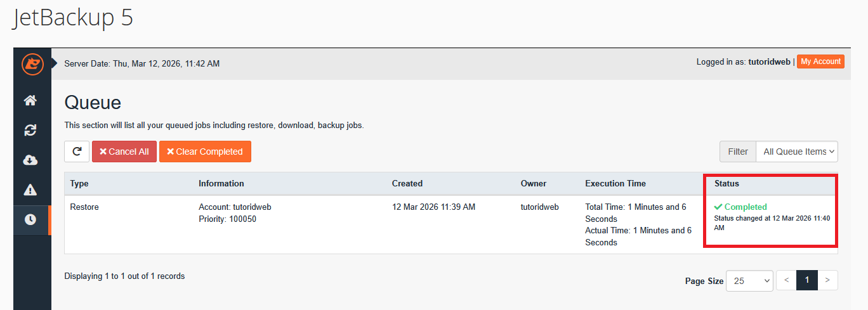Click the tutoridweb owner cell
Screen dimensions: 868x310
[x=540, y=207]
